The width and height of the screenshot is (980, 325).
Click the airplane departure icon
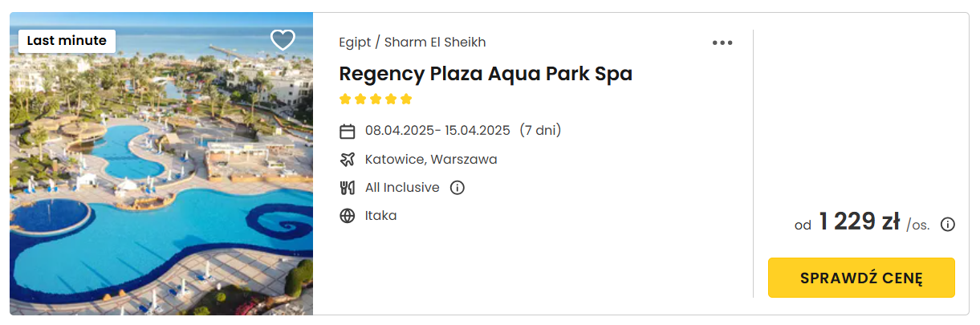point(348,160)
